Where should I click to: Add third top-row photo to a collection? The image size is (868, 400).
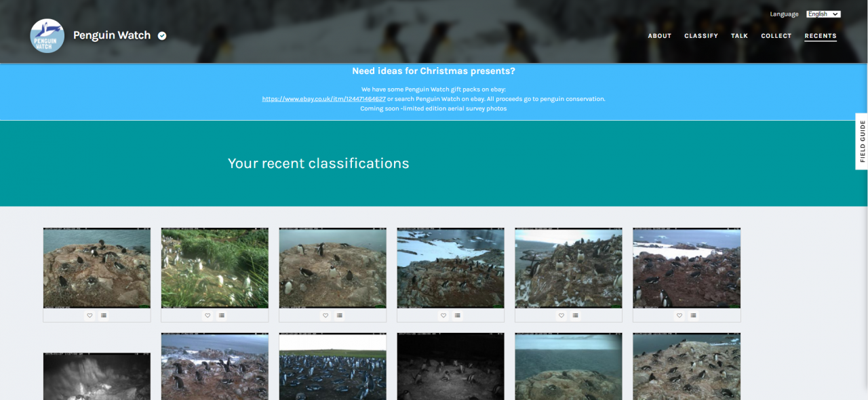pos(340,315)
